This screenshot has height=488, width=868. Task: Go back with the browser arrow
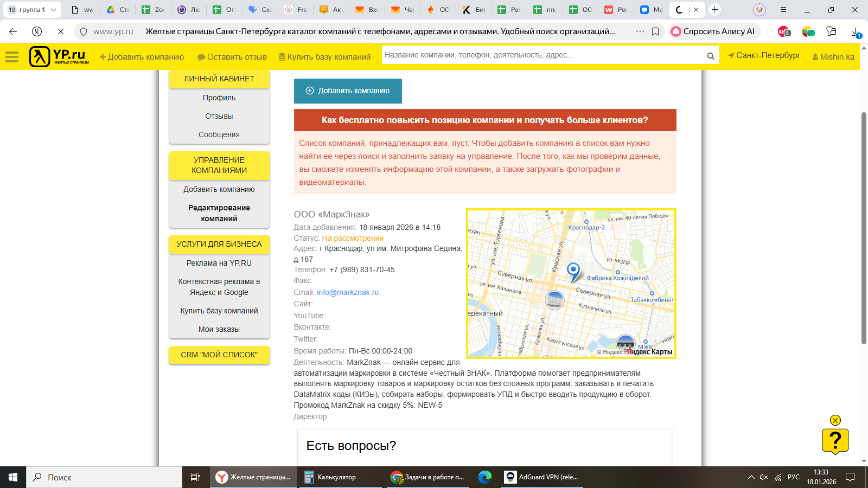13,31
